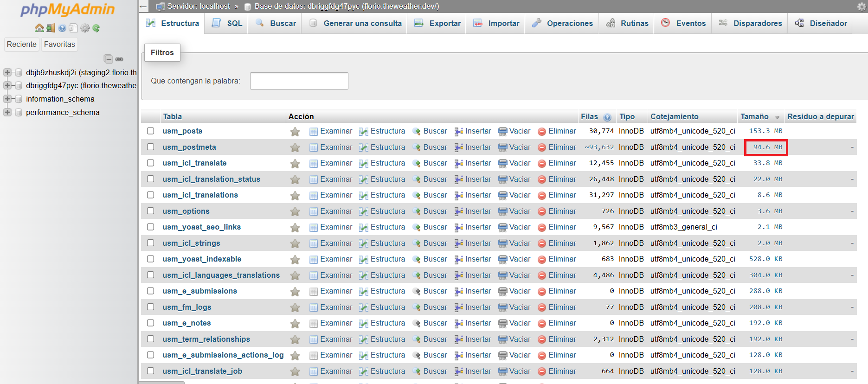Add usm_posts to favorites with star icon
868x384 pixels.
coord(295,132)
